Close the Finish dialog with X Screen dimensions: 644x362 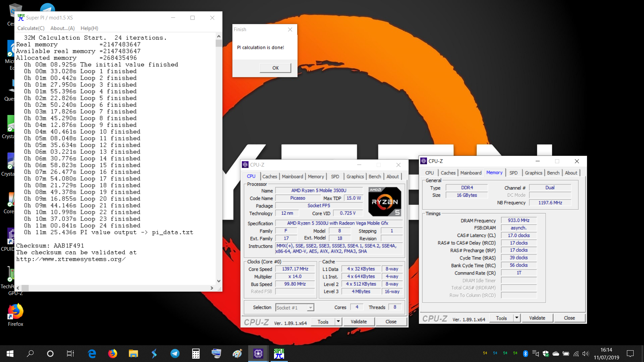(290, 29)
